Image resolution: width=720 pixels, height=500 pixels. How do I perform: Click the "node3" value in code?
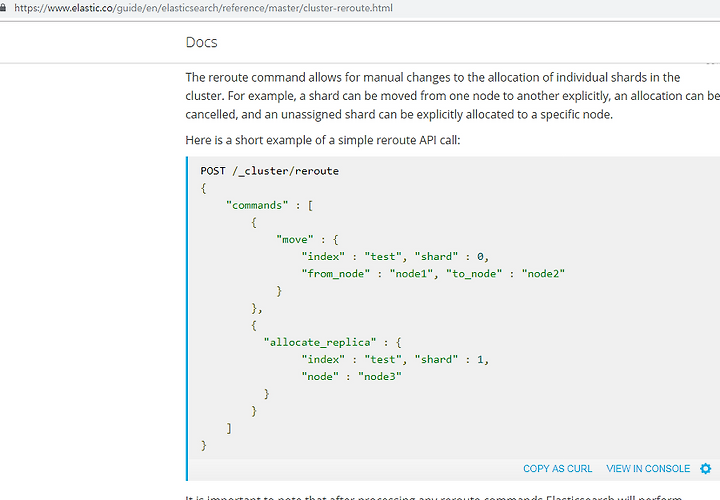(x=380, y=376)
